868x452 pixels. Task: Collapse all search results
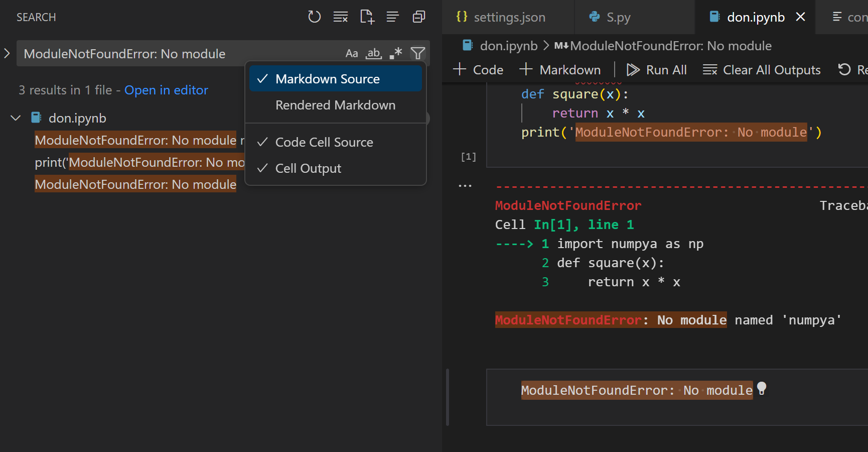pyautogui.click(x=393, y=17)
